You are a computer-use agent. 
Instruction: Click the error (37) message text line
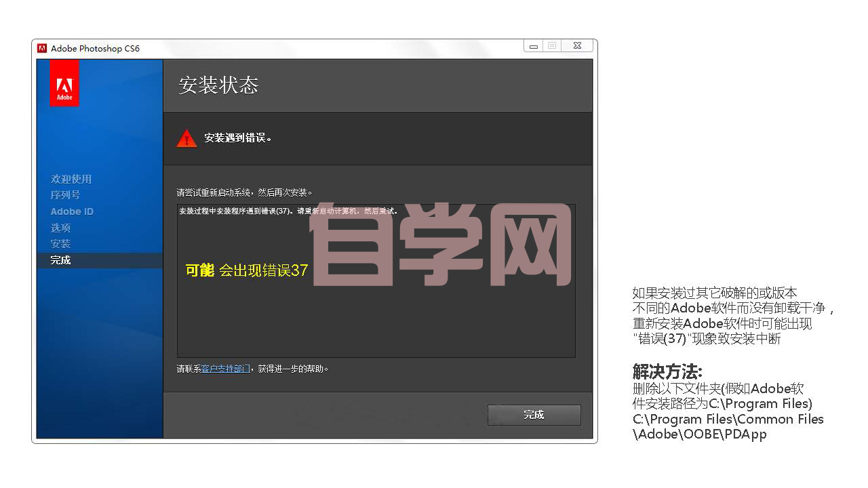tap(288, 211)
